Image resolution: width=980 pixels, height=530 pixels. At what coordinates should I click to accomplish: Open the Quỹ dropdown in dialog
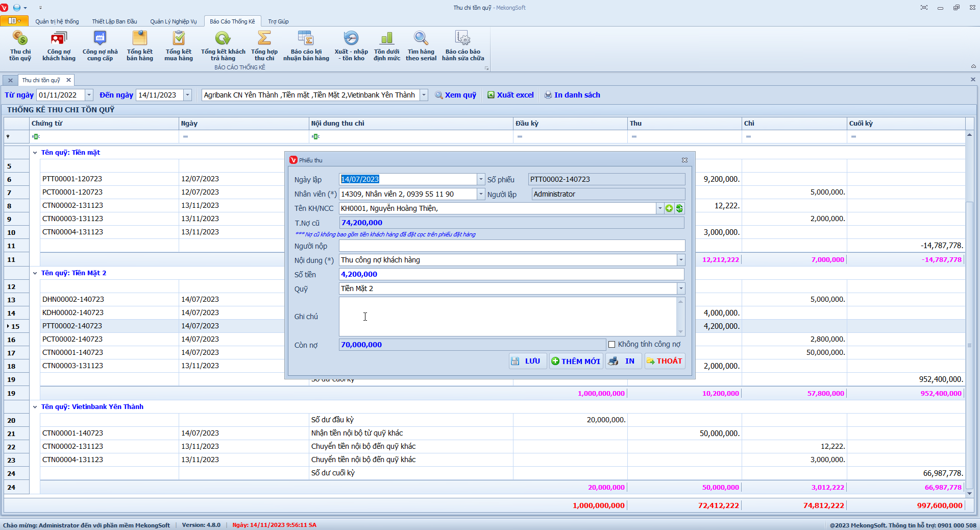coord(680,289)
